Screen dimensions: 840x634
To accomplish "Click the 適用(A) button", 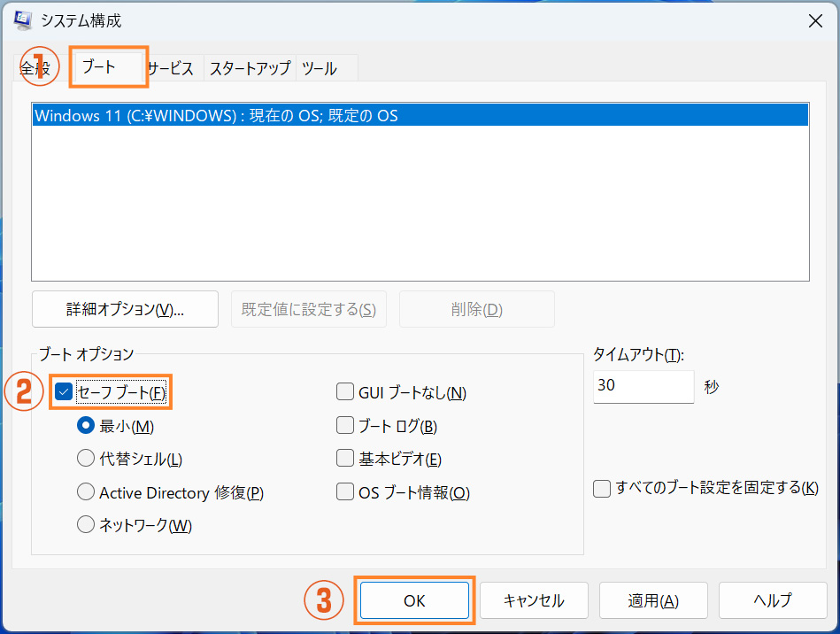I will (x=653, y=600).
